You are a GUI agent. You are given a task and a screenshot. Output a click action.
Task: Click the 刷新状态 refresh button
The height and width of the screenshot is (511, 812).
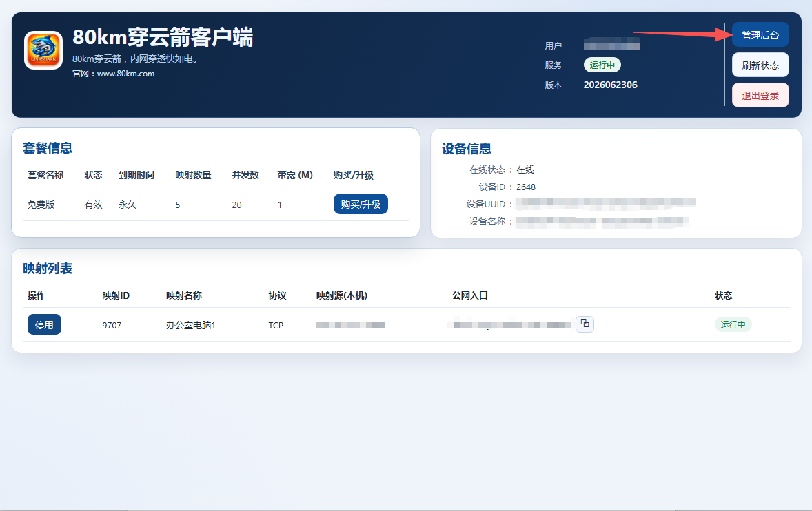[x=760, y=65]
